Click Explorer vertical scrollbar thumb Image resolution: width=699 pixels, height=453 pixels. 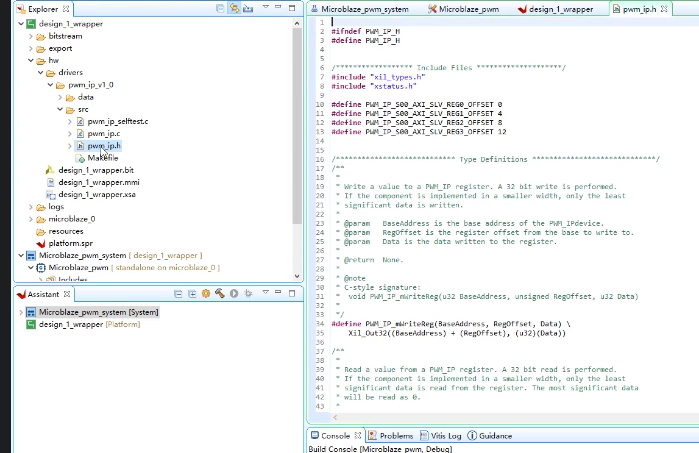tap(297, 126)
